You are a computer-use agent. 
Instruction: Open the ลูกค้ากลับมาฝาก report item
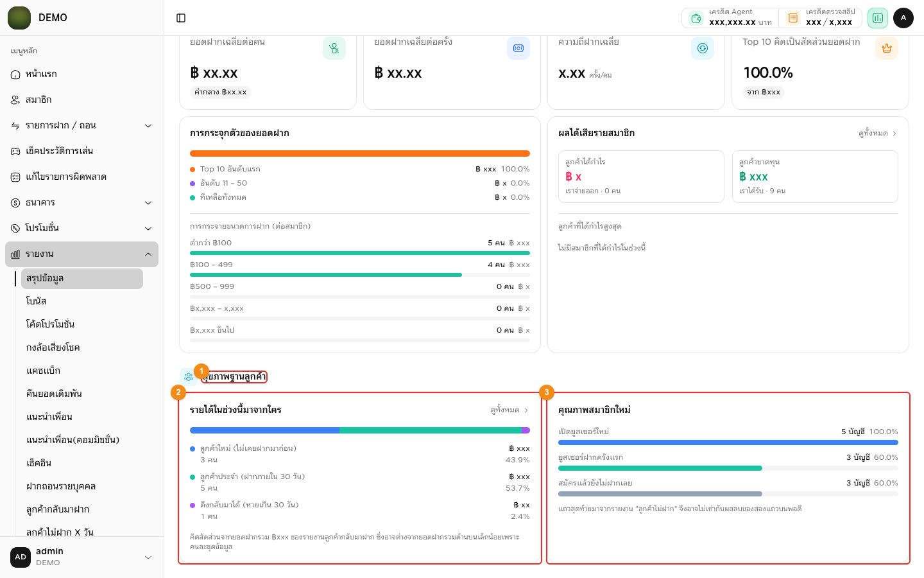[x=82, y=510]
